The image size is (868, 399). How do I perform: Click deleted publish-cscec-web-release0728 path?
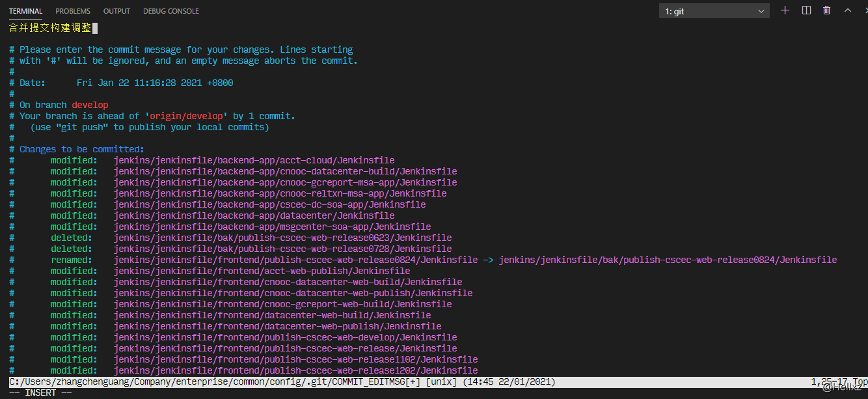tap(283, 249)
